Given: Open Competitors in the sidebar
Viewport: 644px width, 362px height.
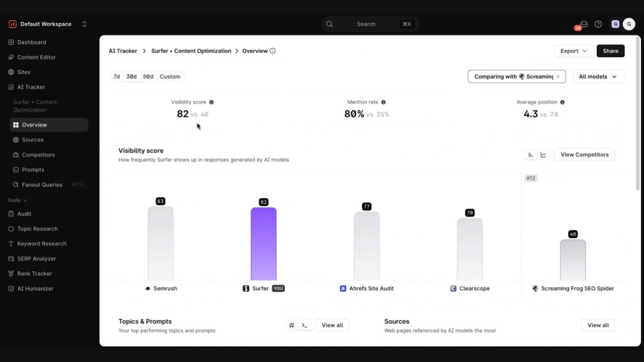Looking at the screenshot, I should 49,155.
